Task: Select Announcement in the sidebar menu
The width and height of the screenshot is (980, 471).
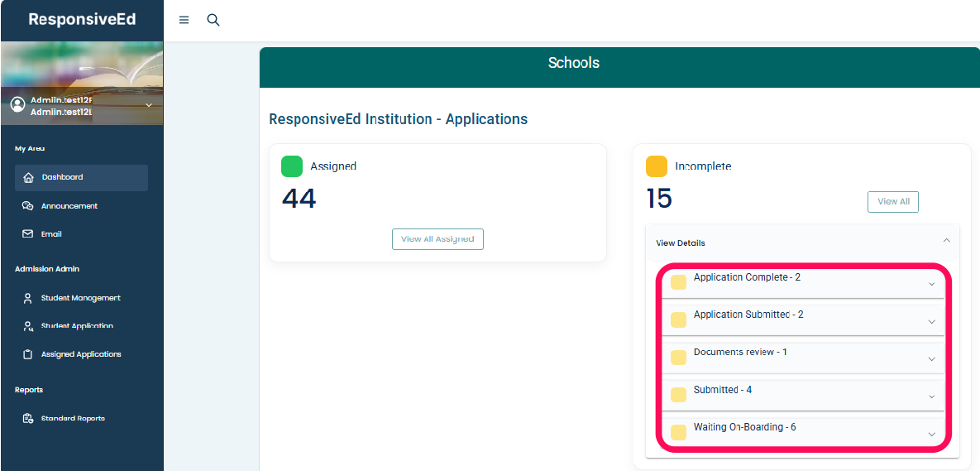Action: (69, 206)
